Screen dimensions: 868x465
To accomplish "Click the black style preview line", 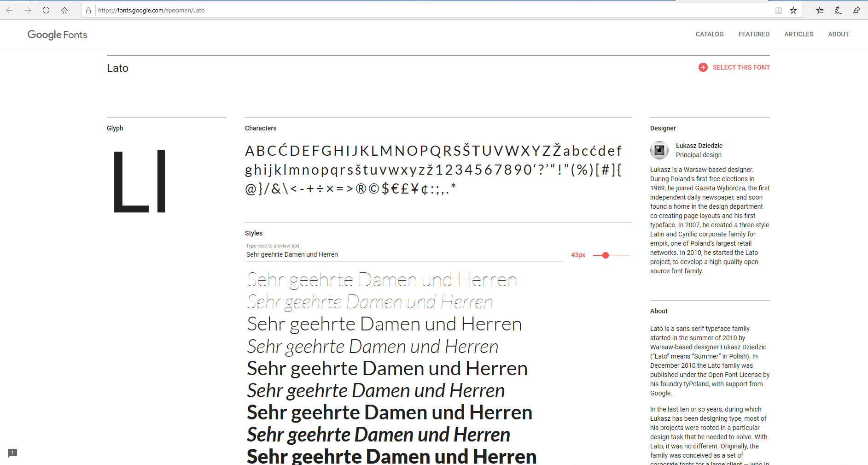I will coord(392,456).
